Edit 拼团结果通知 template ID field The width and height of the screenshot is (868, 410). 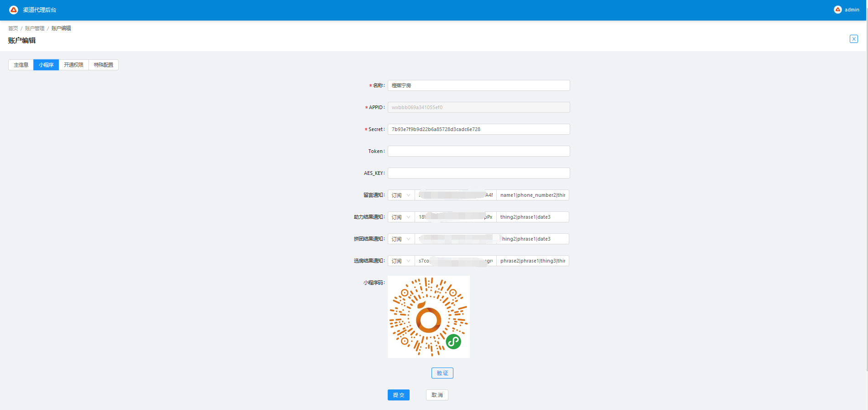(x=456, y=239)
